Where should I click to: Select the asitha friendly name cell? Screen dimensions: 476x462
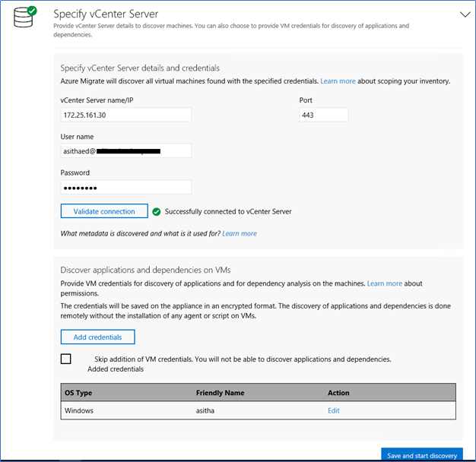click(x=205, y=411)
